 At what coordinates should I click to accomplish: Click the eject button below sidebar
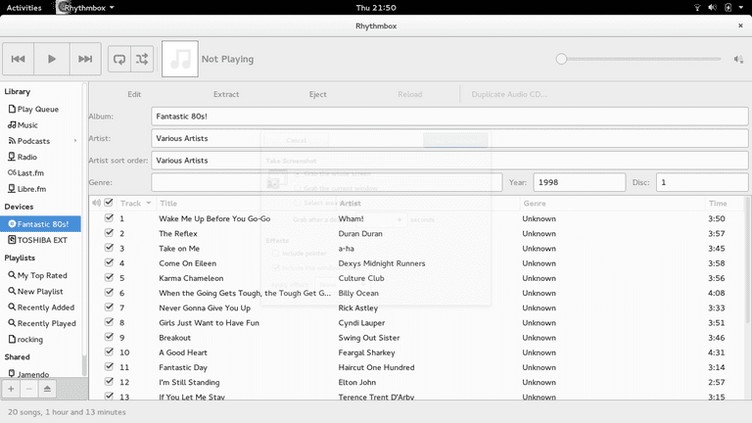(x=47, y=389)
